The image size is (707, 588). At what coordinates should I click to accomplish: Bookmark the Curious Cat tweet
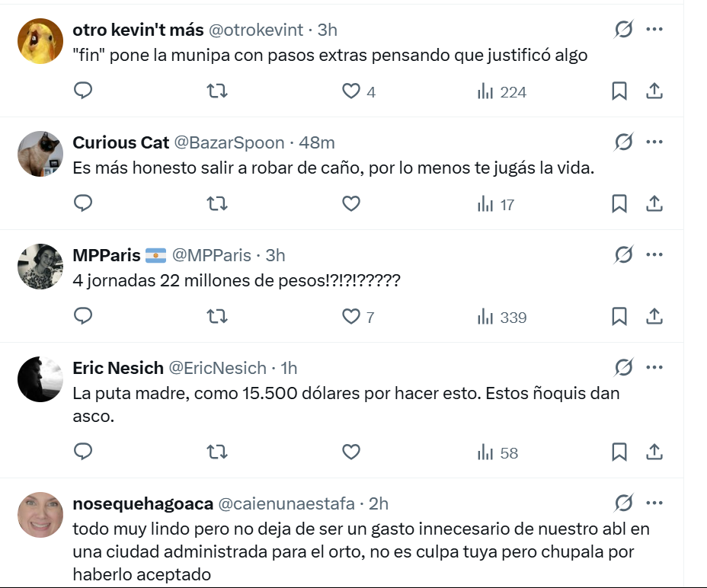click(x=619, y=203)
